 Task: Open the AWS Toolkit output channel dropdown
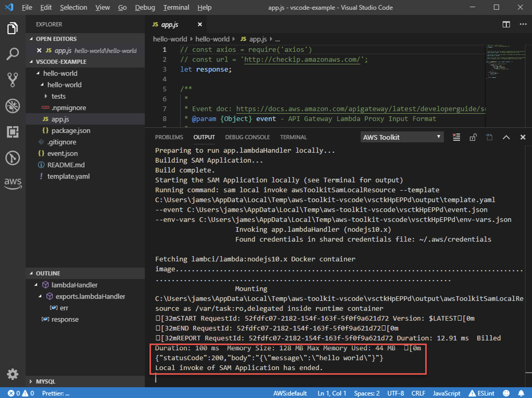tap(402, 137)
